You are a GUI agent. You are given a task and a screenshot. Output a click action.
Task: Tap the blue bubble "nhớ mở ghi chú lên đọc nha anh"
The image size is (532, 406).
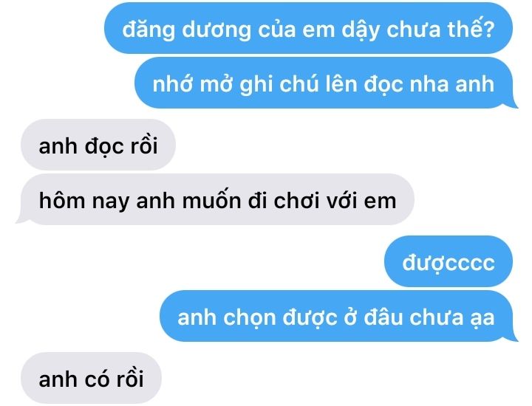click(x=326, y=83)
